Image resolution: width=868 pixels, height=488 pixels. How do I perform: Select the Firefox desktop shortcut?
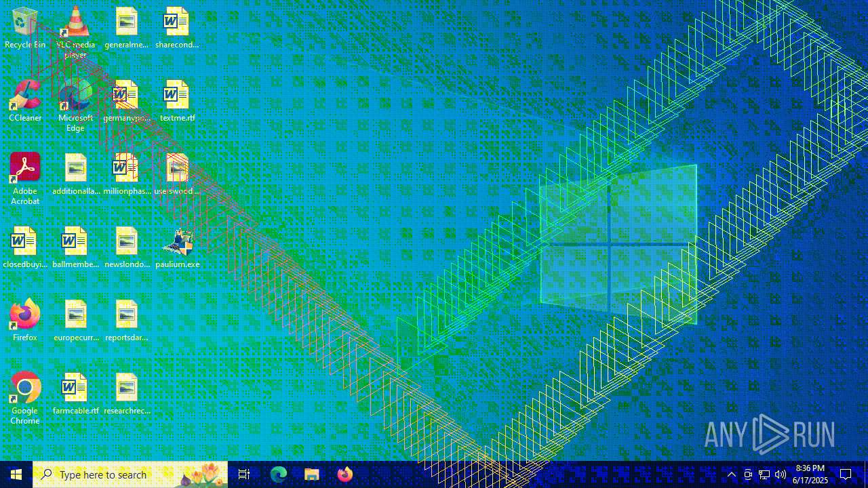click(x=25, y=321)
